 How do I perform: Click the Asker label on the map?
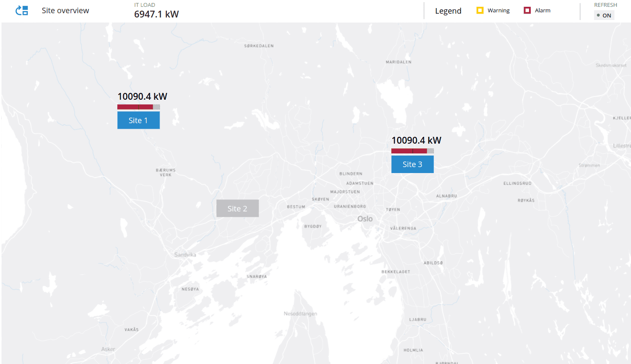pyautogui.click(x=108, y=349)
